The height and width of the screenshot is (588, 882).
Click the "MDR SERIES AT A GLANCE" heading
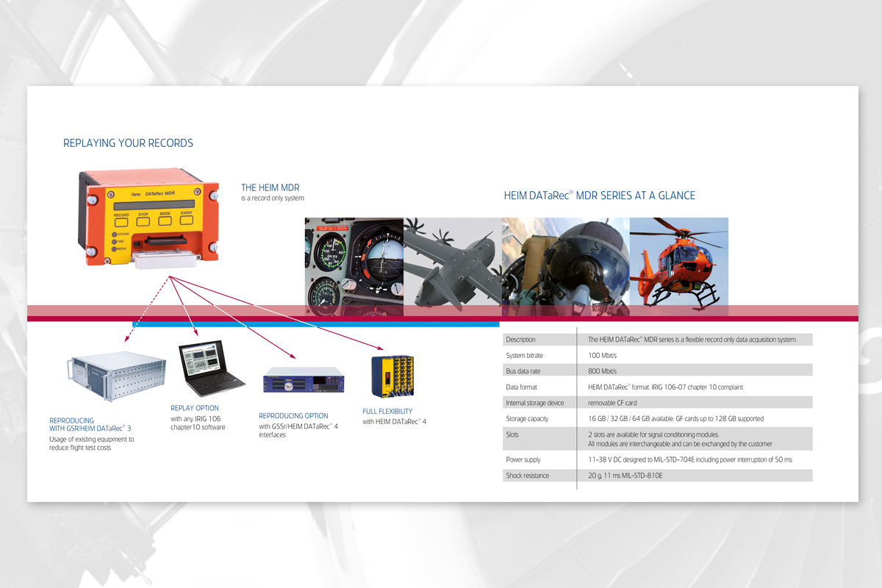[600, 196]
